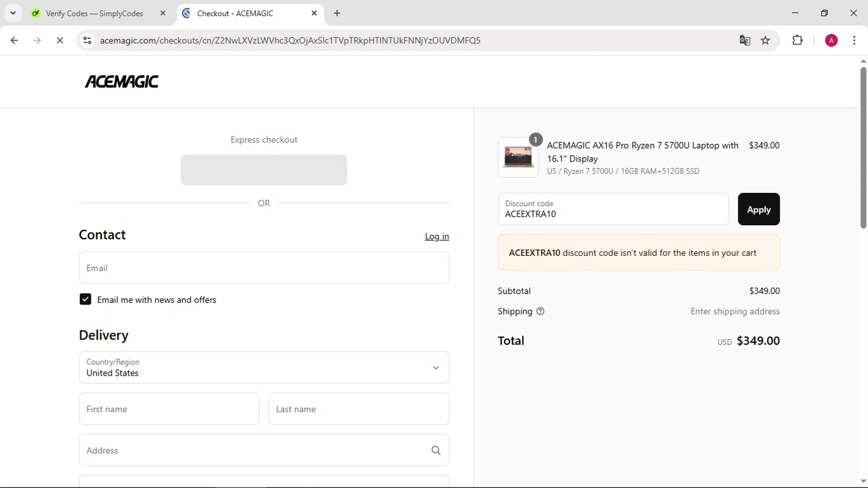Click the address bar URL
The image size is (868, 488).
tap(290, 41)
